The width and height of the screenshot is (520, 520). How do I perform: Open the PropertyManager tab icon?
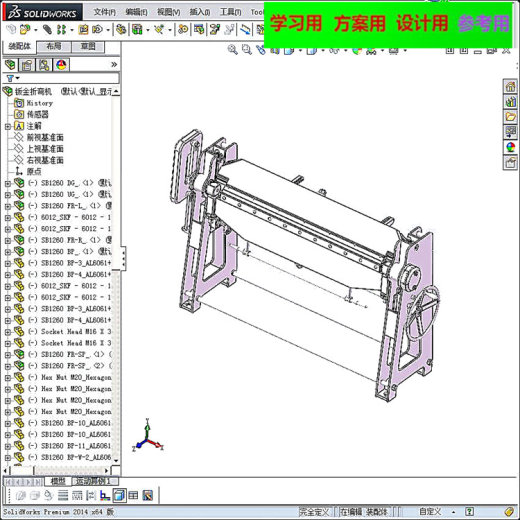(x=27, y=65)
